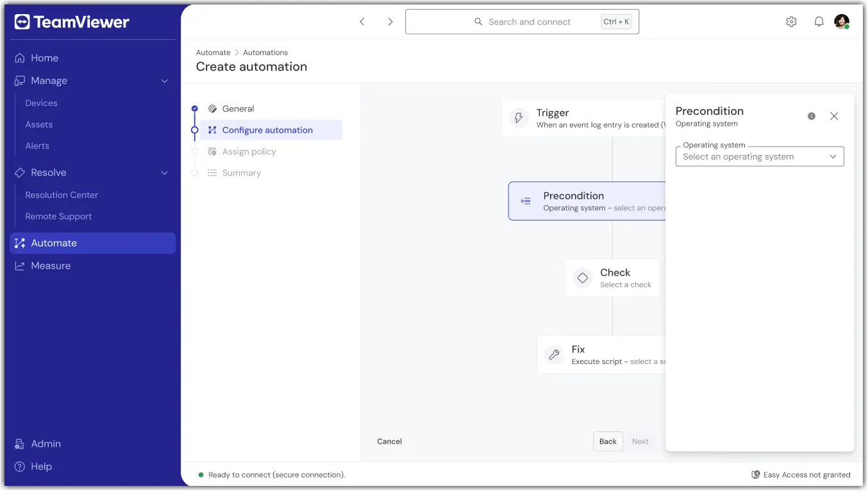Click the navigate back arrow

click(362, 22)
